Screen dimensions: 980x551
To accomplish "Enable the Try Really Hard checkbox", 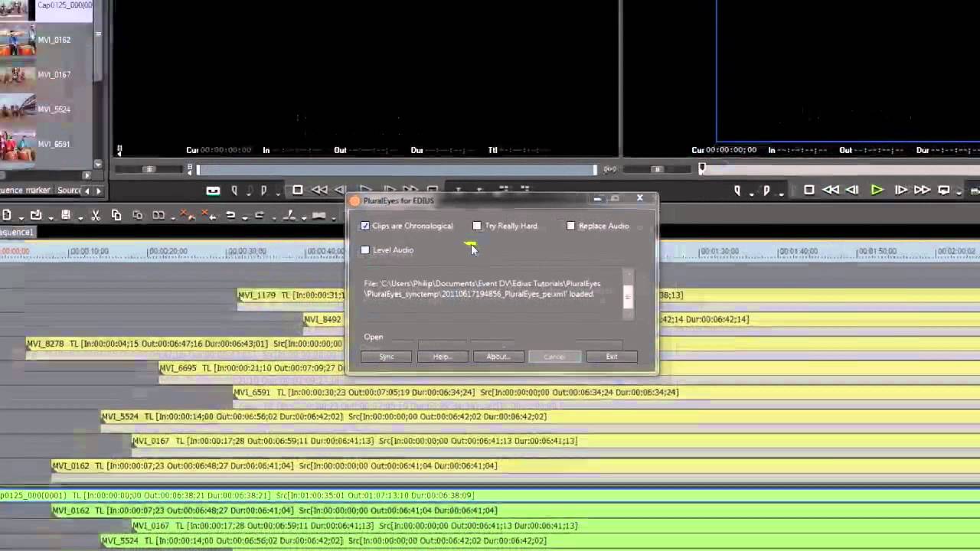I will click(477, 226).
